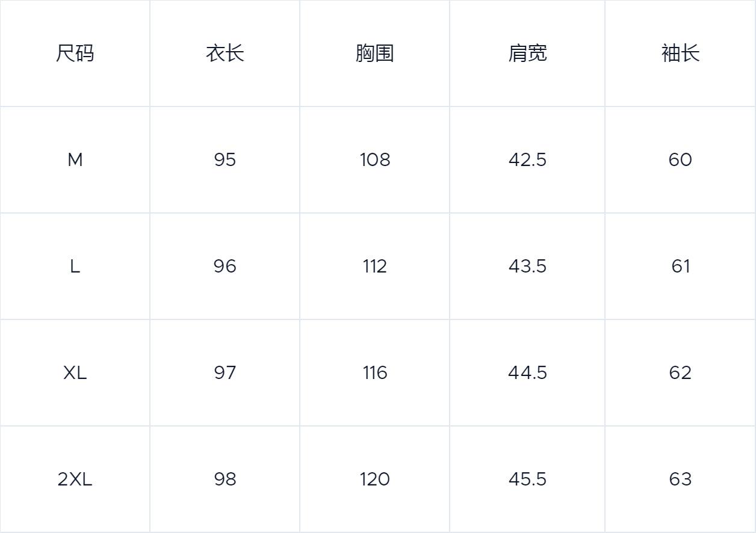Click the L size cell

75,266
